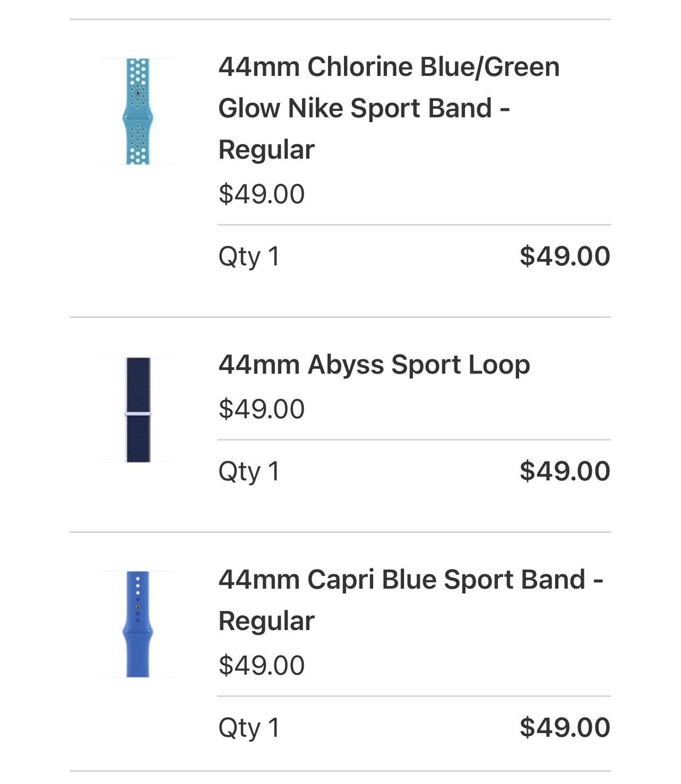Select the 44mm Capri Blue Sport Band title
Screen dimensions: 681x784
click(411, 600)
